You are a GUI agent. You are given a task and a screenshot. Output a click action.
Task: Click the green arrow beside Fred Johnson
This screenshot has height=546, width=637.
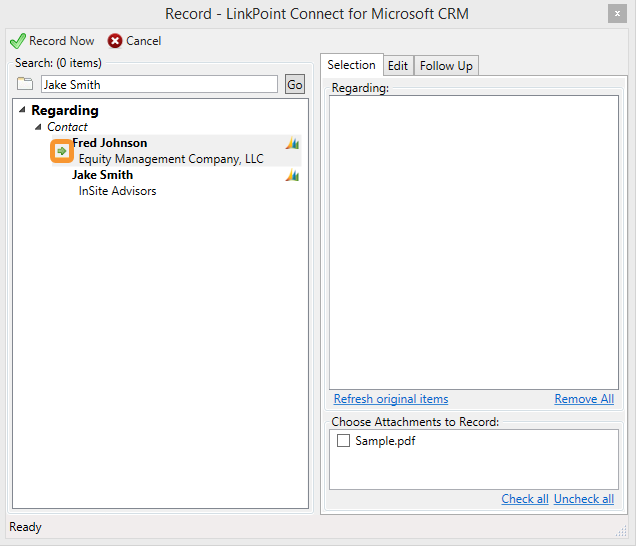[x=62, y=151]
